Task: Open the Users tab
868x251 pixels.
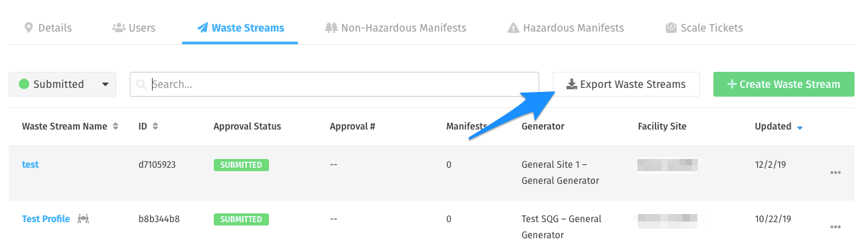Action: (x=134, y=28)
